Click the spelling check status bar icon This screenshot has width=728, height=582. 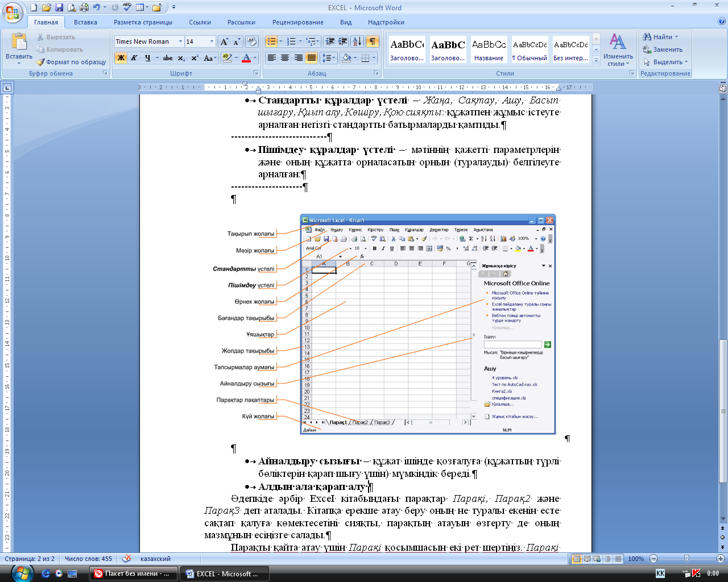(x=126, y=559)
